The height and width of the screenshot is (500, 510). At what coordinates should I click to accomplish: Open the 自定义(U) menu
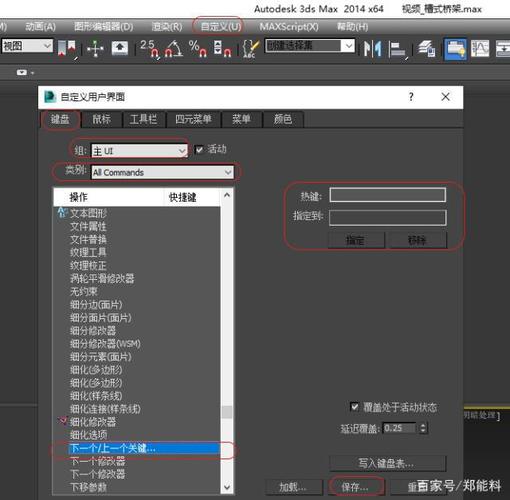(221, 27)
